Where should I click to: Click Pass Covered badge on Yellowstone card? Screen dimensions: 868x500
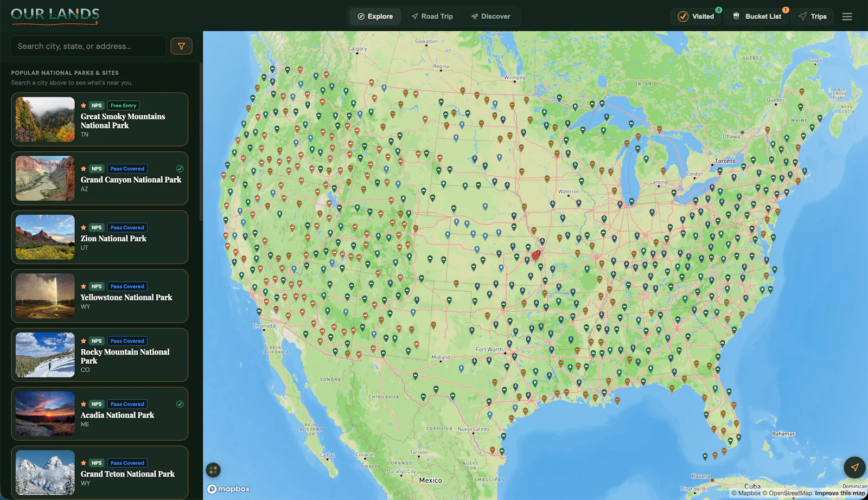tap(127, 286)
